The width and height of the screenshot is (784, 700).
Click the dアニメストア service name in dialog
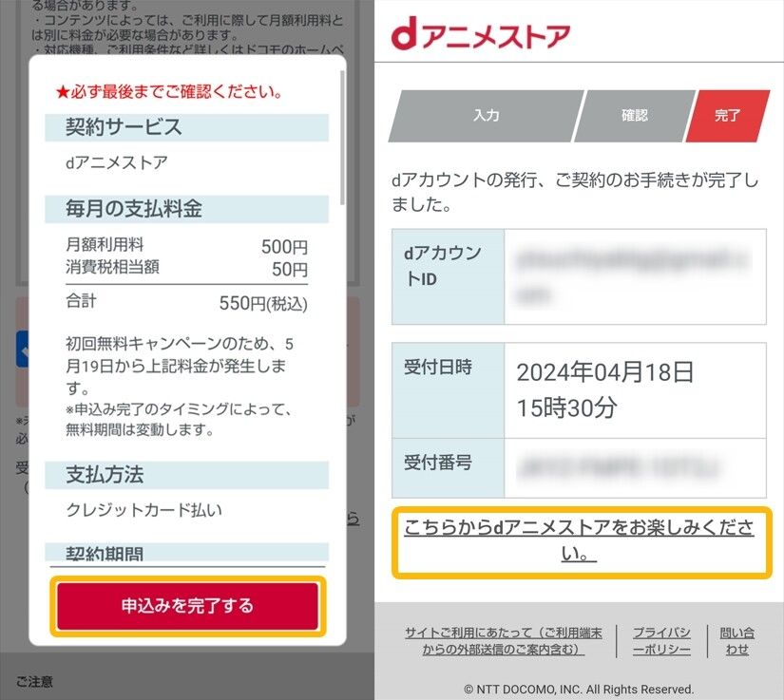(x=117, y=162)
